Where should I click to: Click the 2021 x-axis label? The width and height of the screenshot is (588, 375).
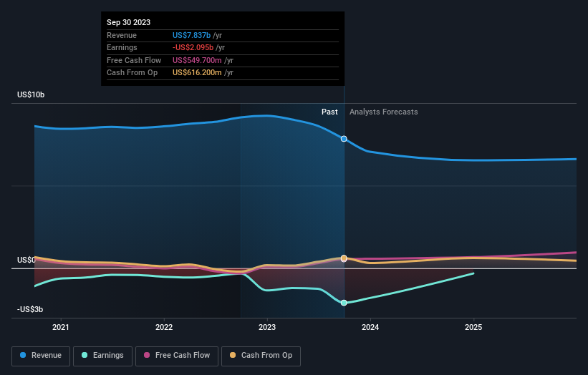pyautogui.click(x=61, y=327)
